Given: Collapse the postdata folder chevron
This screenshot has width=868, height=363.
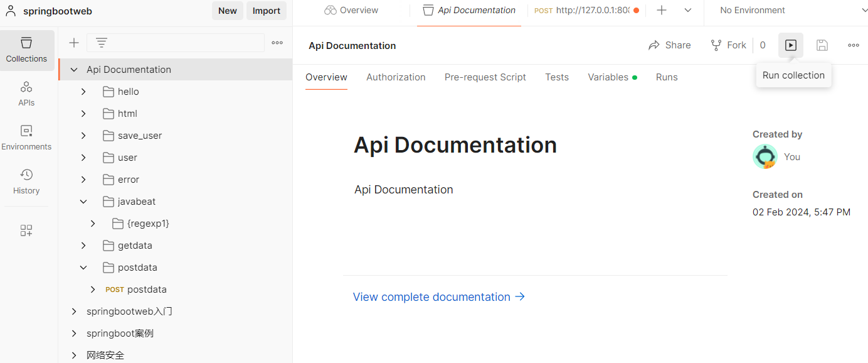Looking at the screenshot, I should pyautogui.click(x=83, y=268).
